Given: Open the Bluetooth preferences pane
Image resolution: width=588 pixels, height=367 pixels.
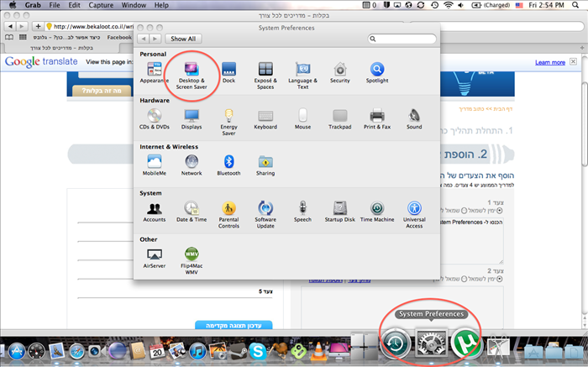Looking at the screenshot, I should [x=228, y=165].
